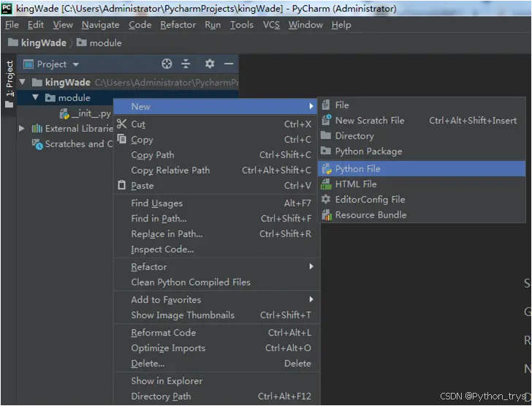This screenshot has height=406, width=532.
Task: Select Replace in Path...
Action: pyautogui.click(x=216, y=234)
